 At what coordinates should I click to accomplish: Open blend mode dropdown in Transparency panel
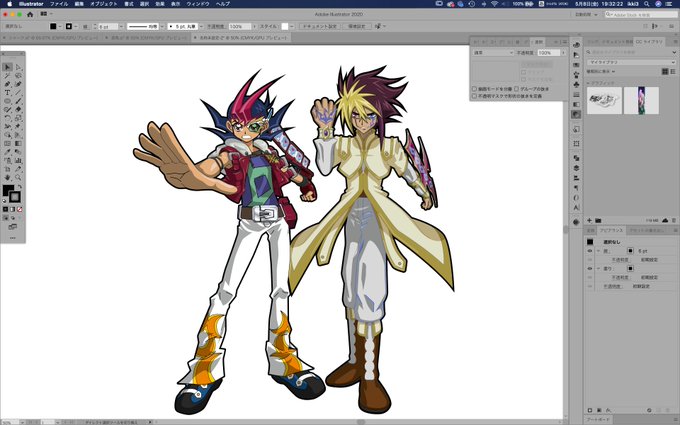(493, 52)
